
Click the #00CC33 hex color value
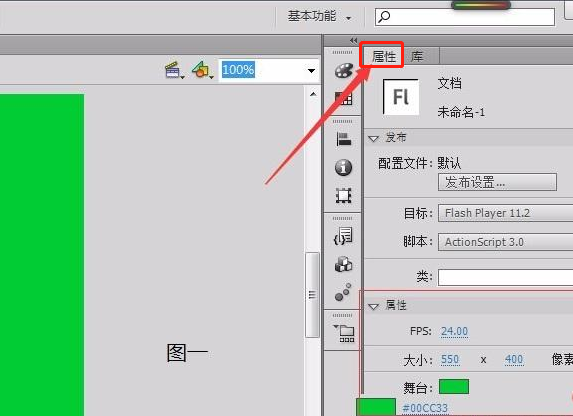click(425, 408)
